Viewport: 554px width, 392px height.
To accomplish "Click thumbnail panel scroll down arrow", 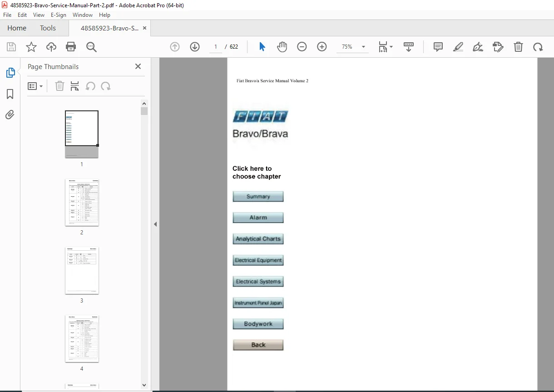I will pyautogui.click(x=144, y=385).
